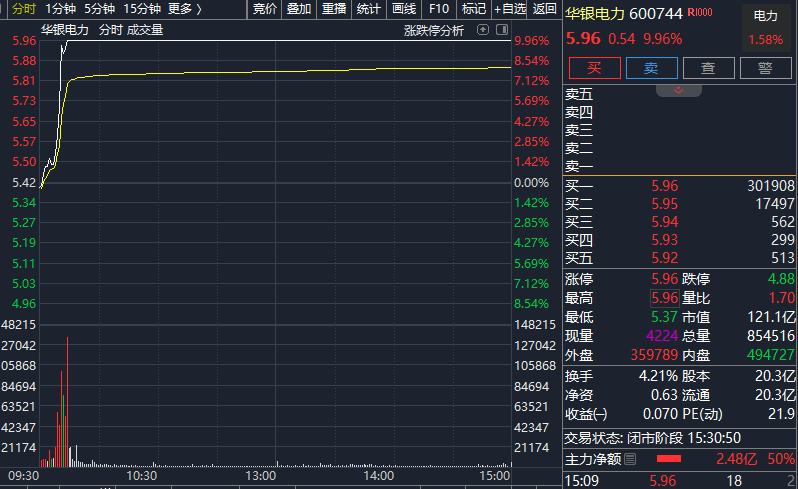Open 涨跌停分析 limit analysis link
This screenshot has width=798, height=489.
(x=434, y=31)
